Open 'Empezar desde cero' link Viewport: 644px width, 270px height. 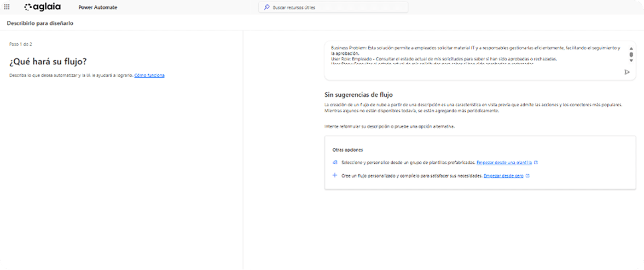click(x=503, y=176)
